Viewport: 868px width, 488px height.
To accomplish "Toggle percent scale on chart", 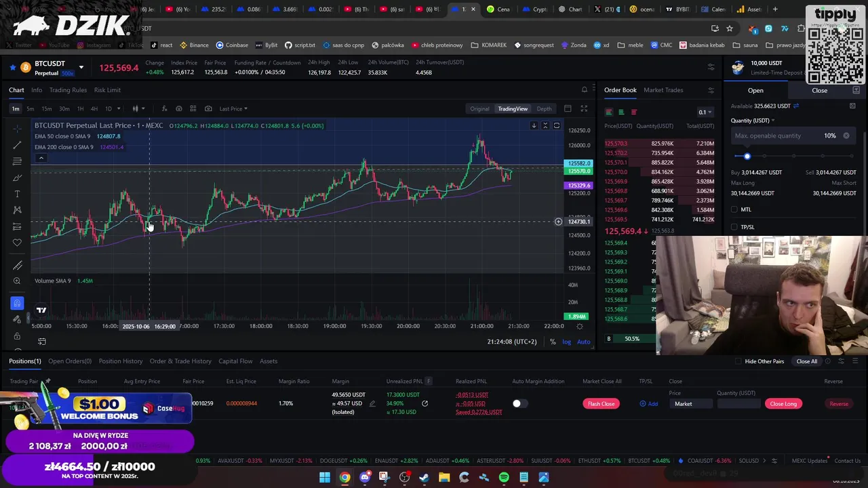I will point(553,342).
